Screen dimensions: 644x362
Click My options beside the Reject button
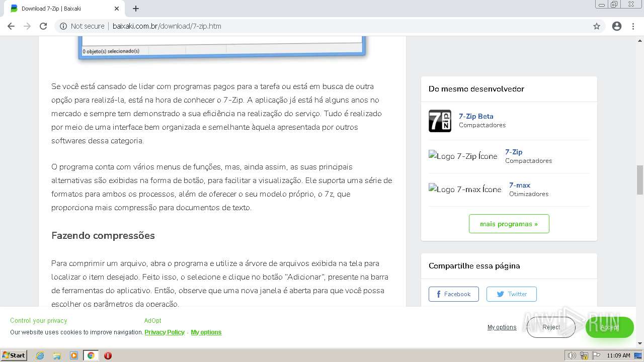pos(502,327)
